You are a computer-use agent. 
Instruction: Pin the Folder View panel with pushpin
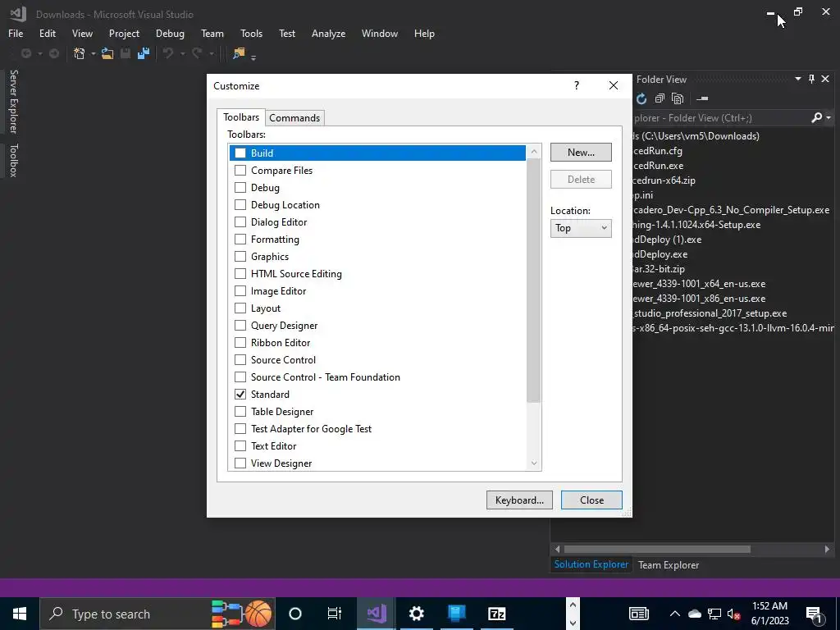click(x=811, y=80)
